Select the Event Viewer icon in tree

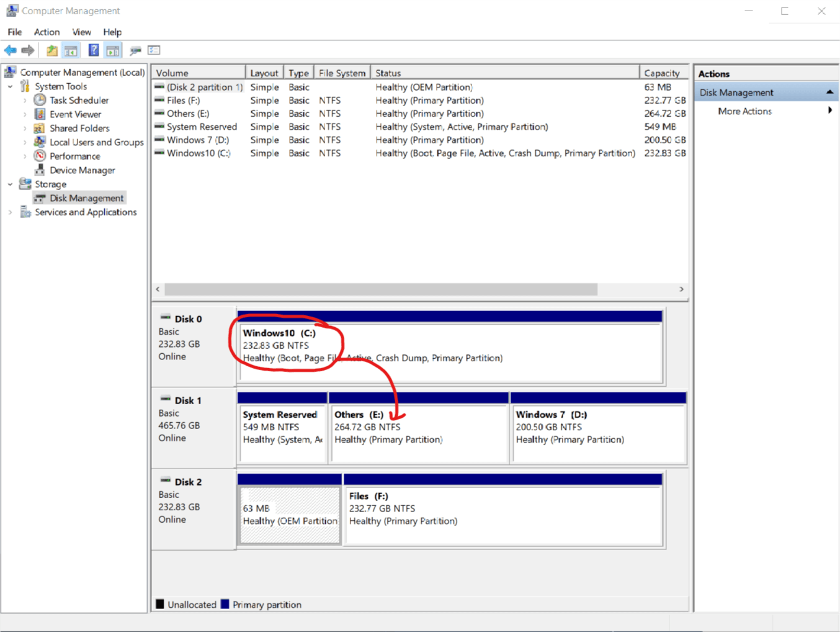click(x=40, y=114)
